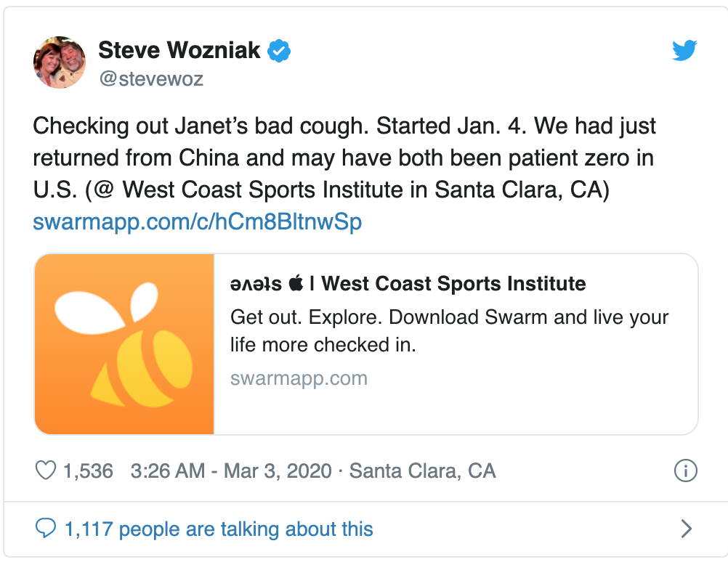Viewport: 728px width, 562px height.
Task: Click the blue speech bubble reply icon
Action: pyautogui.click(x=46, y=529)
